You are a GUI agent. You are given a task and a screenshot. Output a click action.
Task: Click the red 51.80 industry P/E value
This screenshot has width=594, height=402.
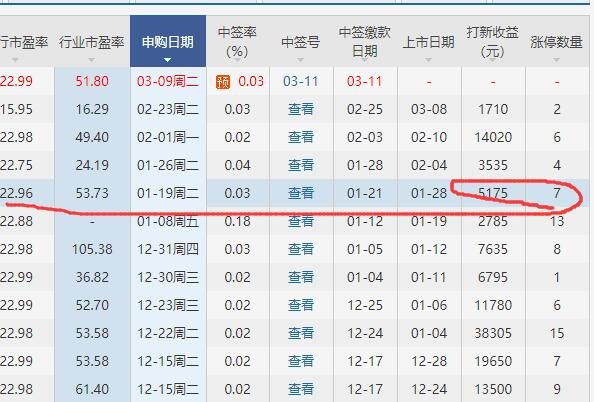pos(92,81)
